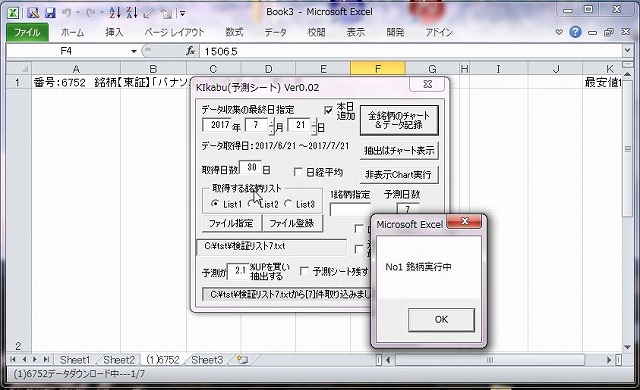Click the Sort Z to A icon
This screenshot has height=390, width=640.
tap(132, 13)
